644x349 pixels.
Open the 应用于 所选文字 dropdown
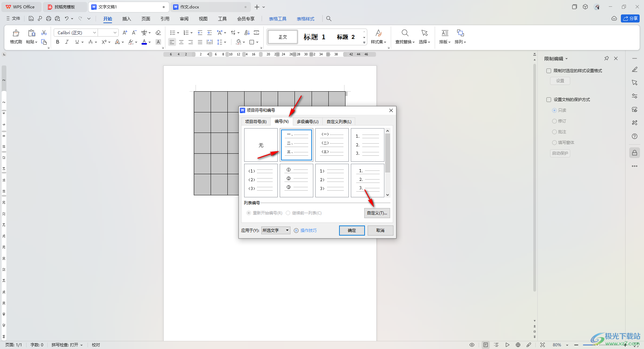click(x=276, y=231)
